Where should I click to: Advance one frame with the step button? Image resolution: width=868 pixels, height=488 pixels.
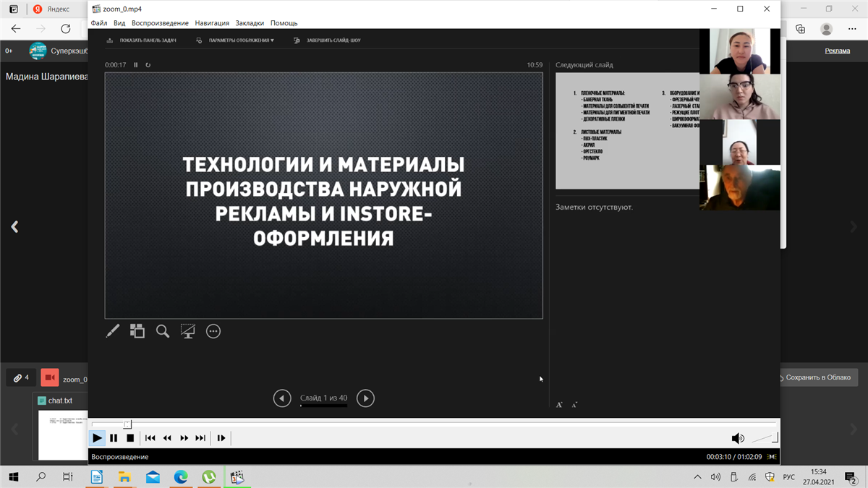pos(221,438)
